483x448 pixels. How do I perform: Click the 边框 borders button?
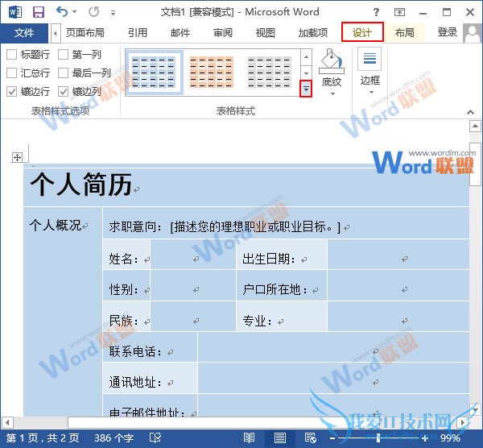tap(369, 59)
